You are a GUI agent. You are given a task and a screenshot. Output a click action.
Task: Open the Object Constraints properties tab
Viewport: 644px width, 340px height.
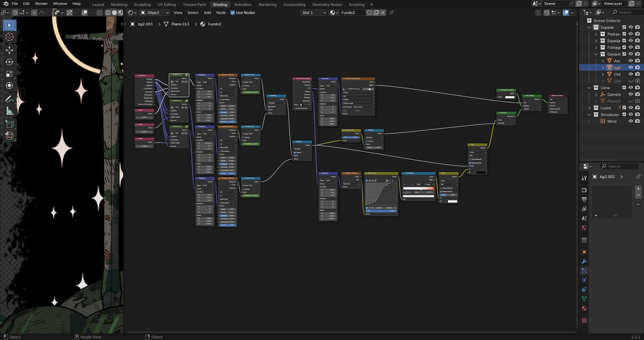click(x=584, y=289)
